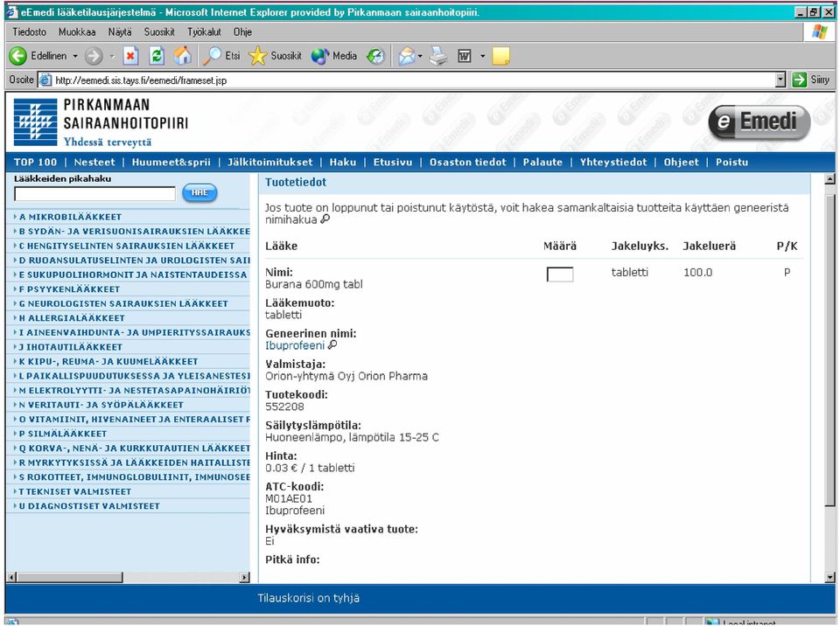Click the Edellinen back arrow icon
Image resolution: width=840 pixels, height=626 pixels.
[17, 56]
